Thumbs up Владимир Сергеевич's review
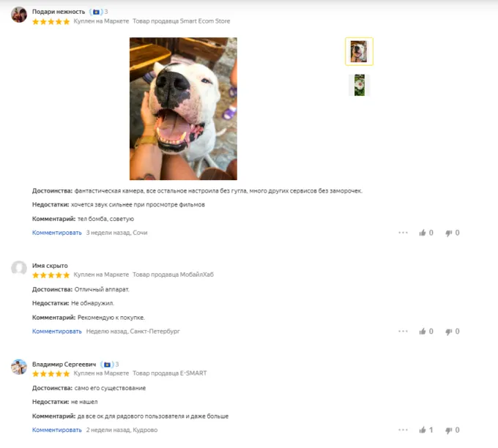Viewport: 498px width, 448px height. [423, 430]
